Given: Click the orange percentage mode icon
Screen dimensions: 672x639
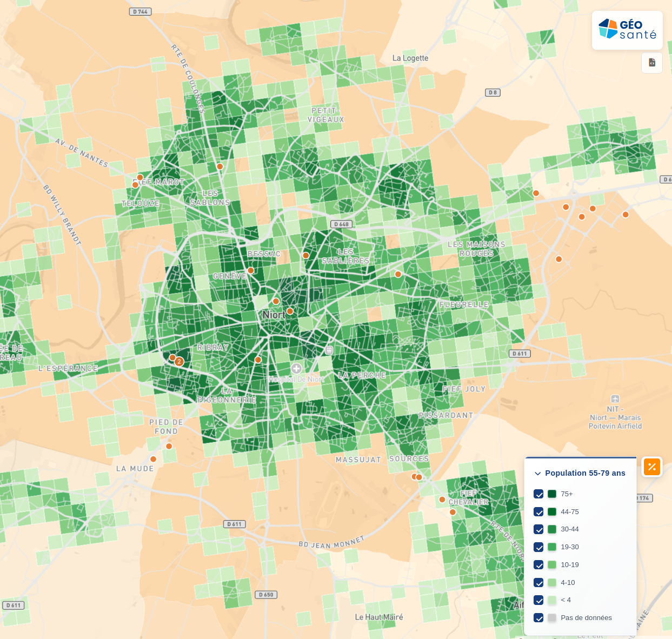Looking at the screenshot, I should coord(651,467).
